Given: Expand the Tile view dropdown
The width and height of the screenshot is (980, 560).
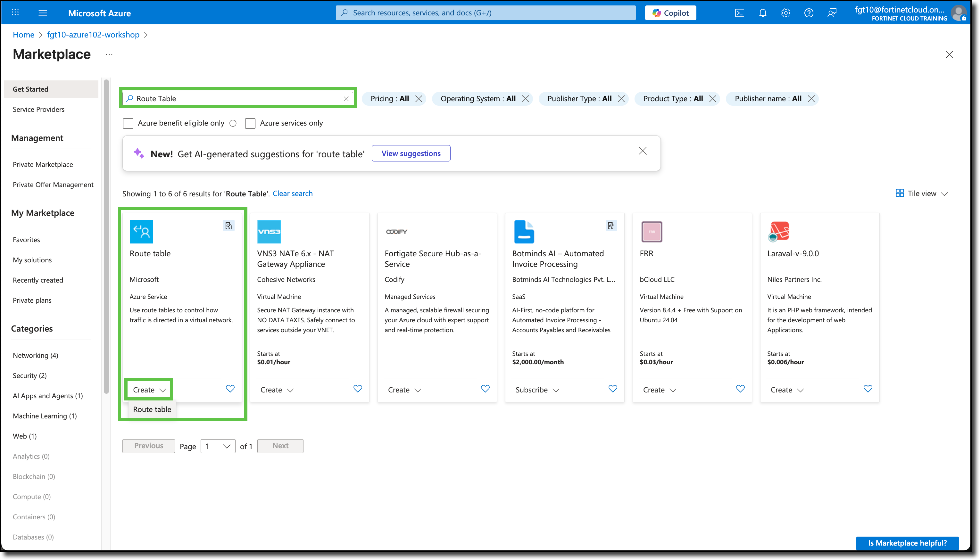Looking at the screenshot, I should coord(921,194).
